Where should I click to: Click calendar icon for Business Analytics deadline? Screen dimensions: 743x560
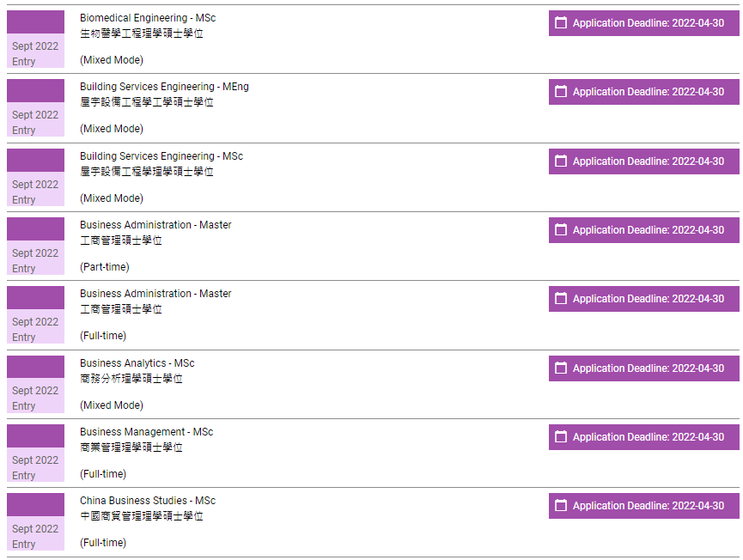tap(561, 368)
